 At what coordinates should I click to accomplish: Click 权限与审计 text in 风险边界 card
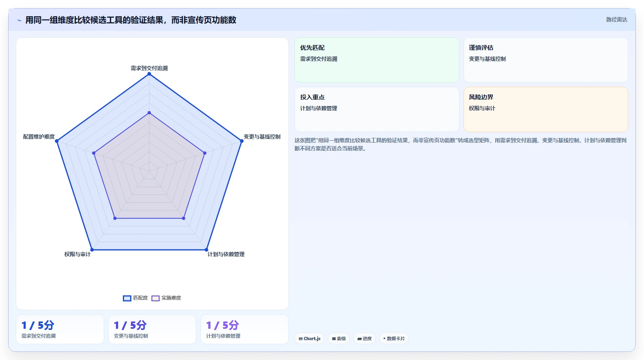pyautogui.click(x=482, y=108)
